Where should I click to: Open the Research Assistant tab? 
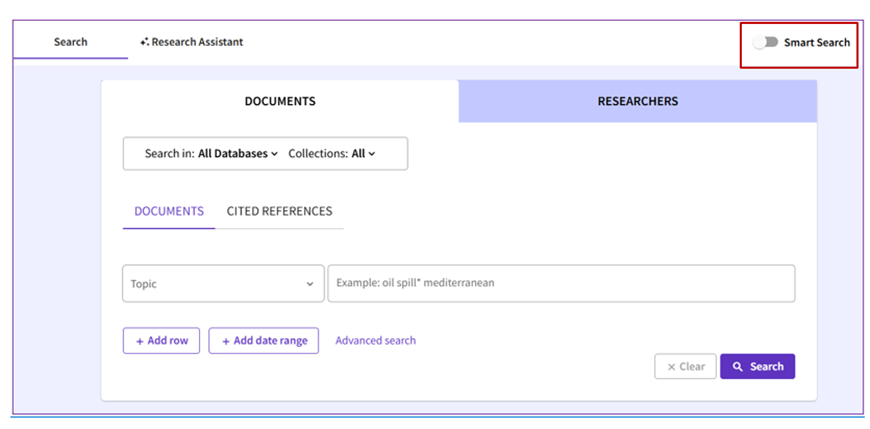coord(197,42)
